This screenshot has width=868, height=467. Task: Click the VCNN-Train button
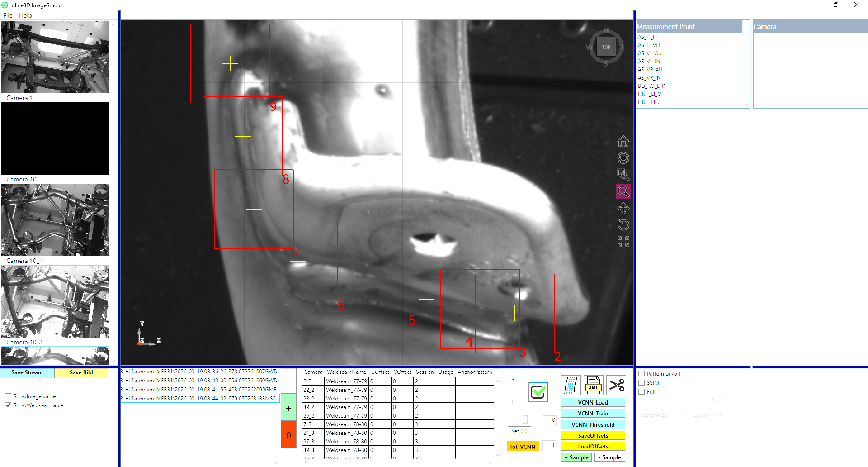(593, 414)
